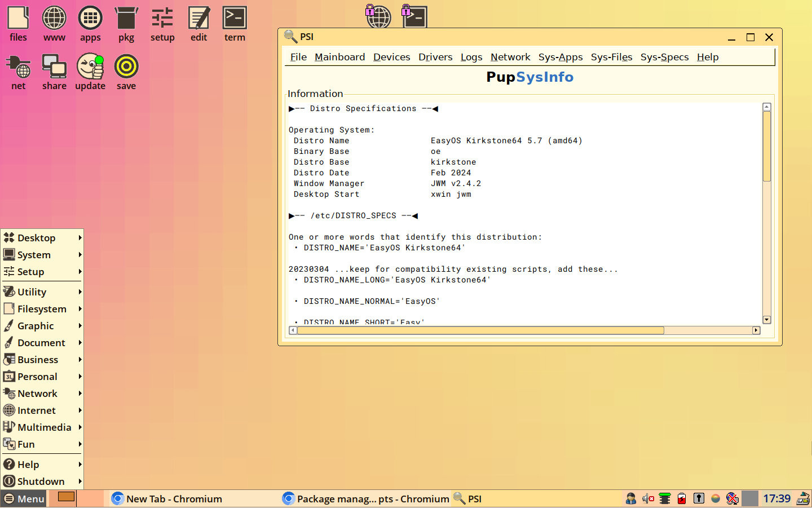Image resolution: width=812 pixels, height=508 pixels.
Task: Click the green-topped chip tray icon
Action: coord(665,498)
